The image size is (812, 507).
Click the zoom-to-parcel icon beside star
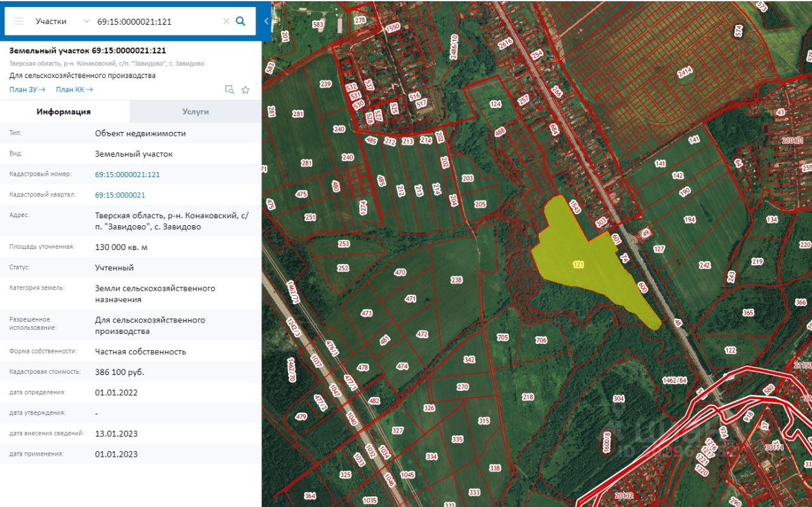(230, 89)
